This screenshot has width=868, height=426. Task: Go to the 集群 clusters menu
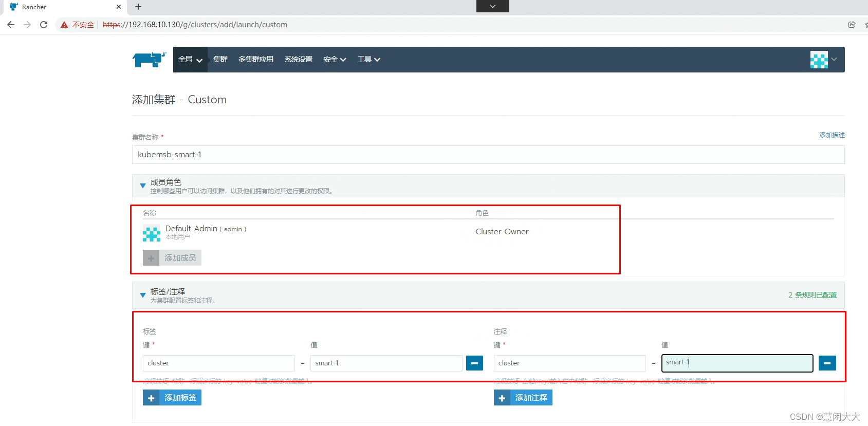[220, 60]
